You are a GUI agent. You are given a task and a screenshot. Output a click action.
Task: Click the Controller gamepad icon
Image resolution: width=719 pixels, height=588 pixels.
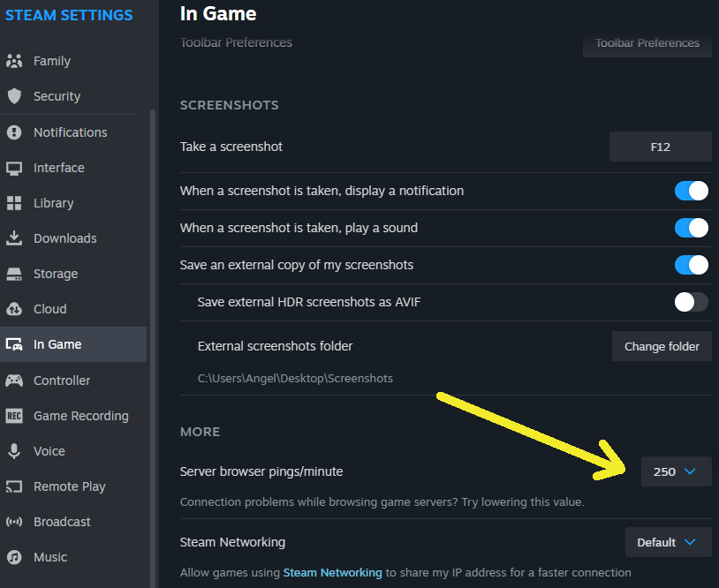click(14, 381)
